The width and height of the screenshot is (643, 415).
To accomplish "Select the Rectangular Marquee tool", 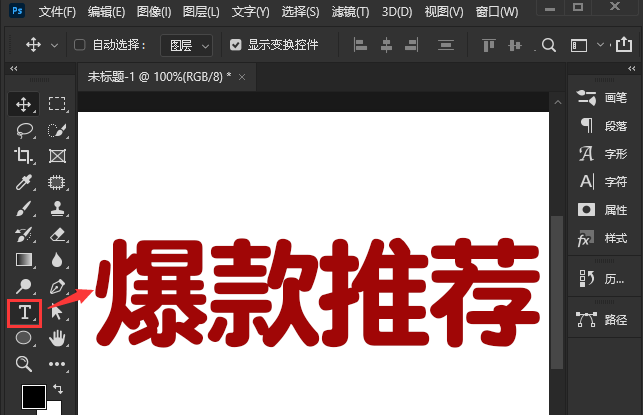I will point(57,104).
